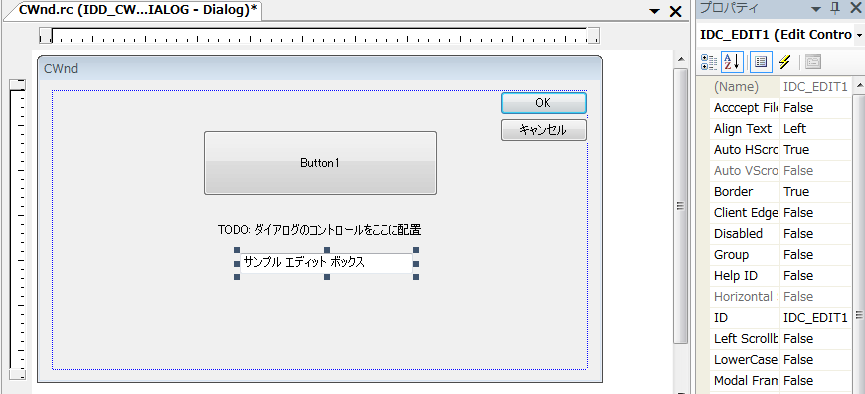Image resolution: width=865 pixels, height=394 pixels.
Task: Select the LowerCase property label
Action: point(745,359)
